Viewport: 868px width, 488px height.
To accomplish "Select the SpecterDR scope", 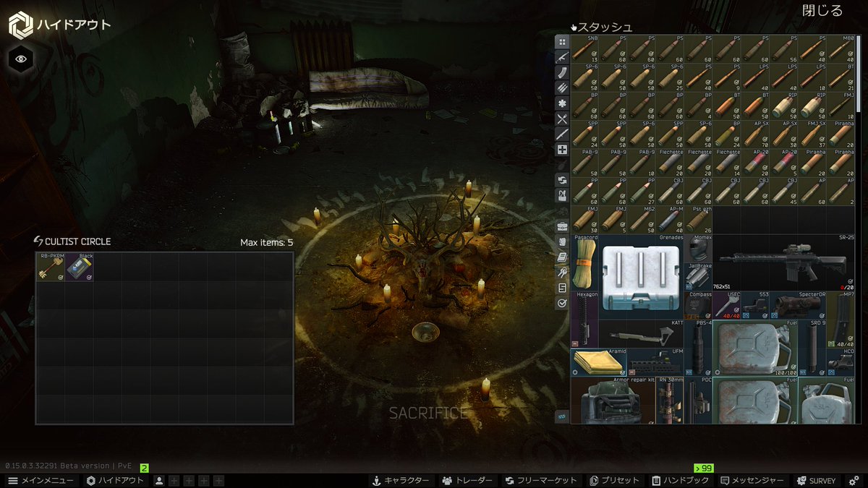I will [x=798, y=304].
